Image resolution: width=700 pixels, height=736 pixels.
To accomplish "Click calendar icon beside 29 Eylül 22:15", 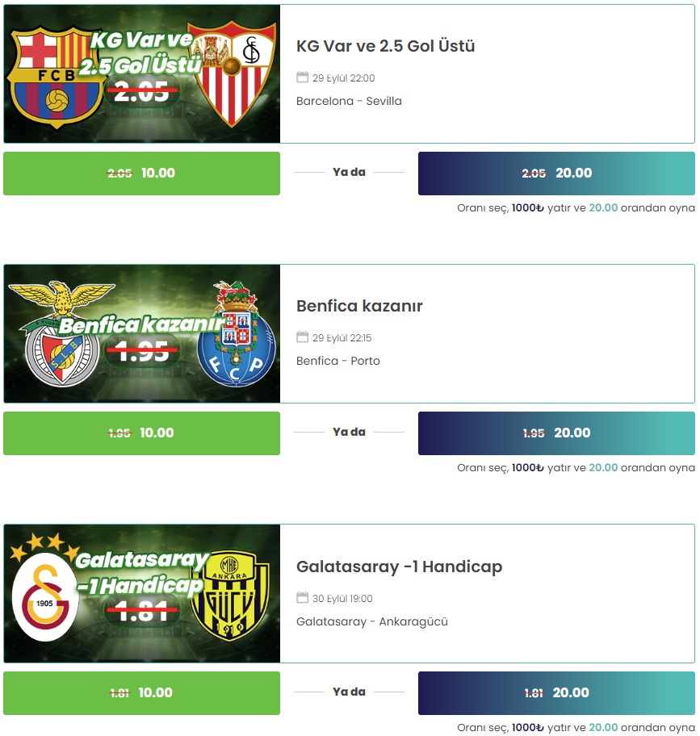I will coord(302,337).
